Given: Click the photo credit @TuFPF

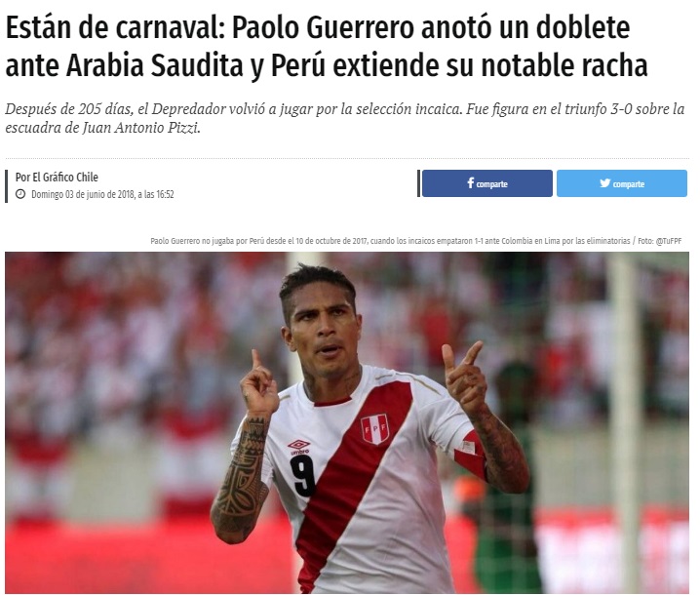Looking at the screenshot, I should [668, 241].
